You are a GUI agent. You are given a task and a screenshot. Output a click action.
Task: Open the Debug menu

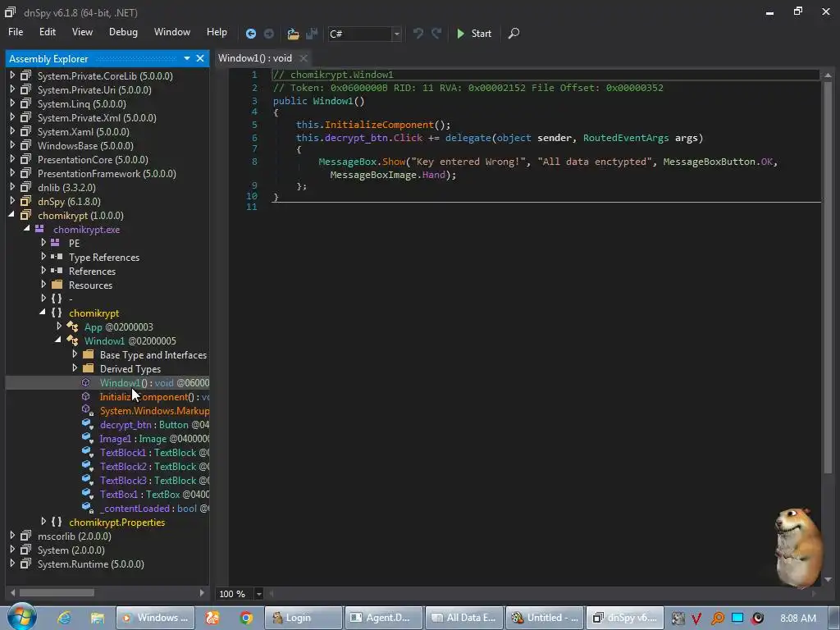[x=123, y=32]
